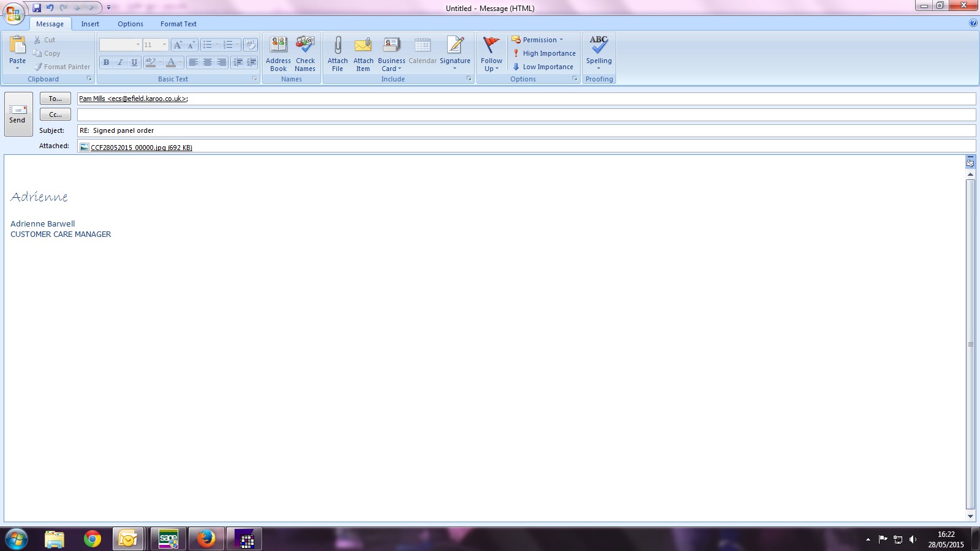Click the Check Names icon
Screen dimensions: 980x551
(x=305, y=46)
